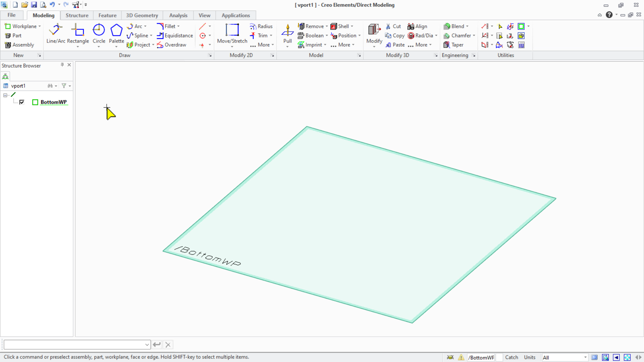644x362 pixels.
Task: Click the warning triangle icon in status bar
Action: [461, 357]
